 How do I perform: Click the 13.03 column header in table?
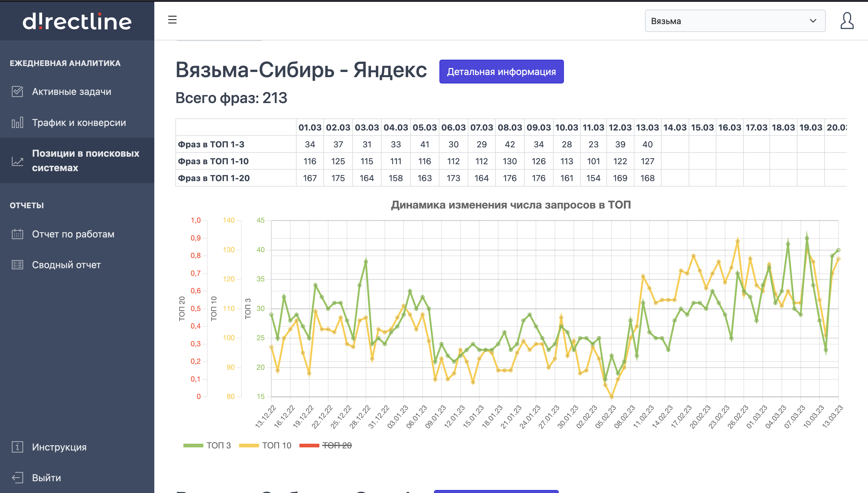(x=647, y=127)
